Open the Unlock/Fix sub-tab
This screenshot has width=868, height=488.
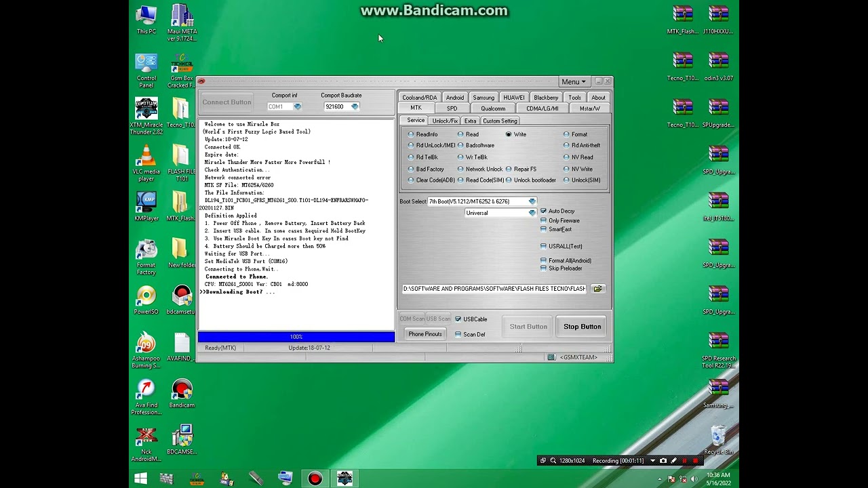tap(445, 121)
